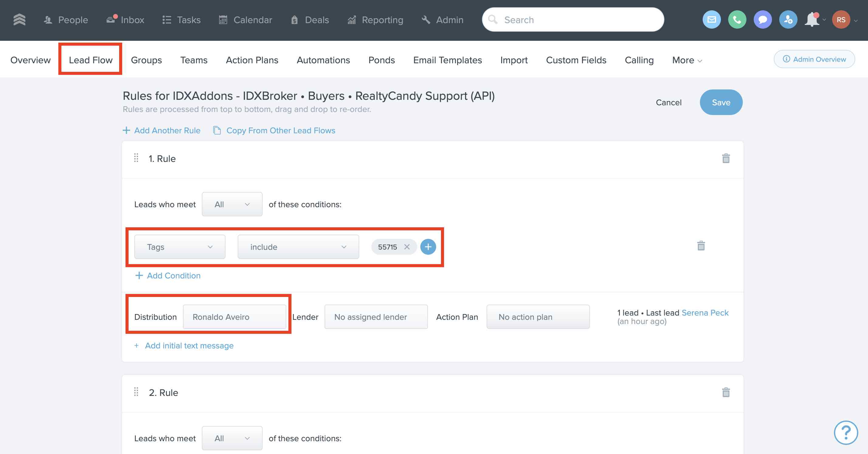Click the add person icon
This screenshot has width=868, height=454.
pyautogui.click(x=788, y=20)
